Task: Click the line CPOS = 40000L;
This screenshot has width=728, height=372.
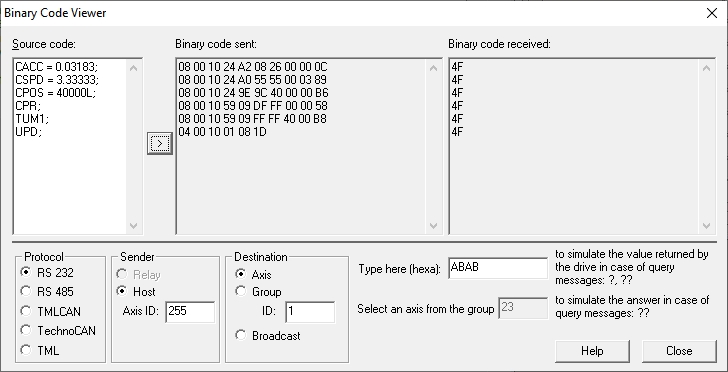Action: [55, 93]
